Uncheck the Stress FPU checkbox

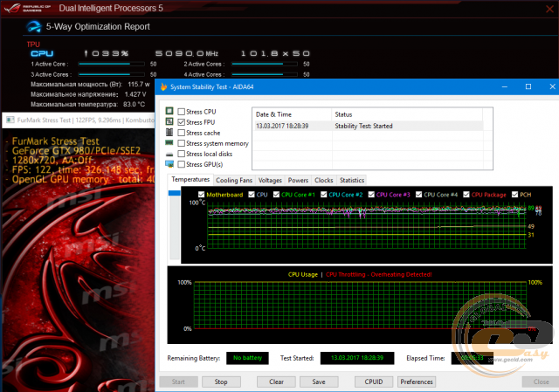[x=181, y=122]
